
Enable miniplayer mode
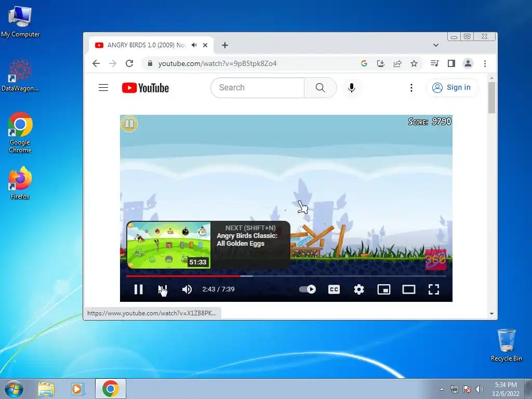(384, 289)
